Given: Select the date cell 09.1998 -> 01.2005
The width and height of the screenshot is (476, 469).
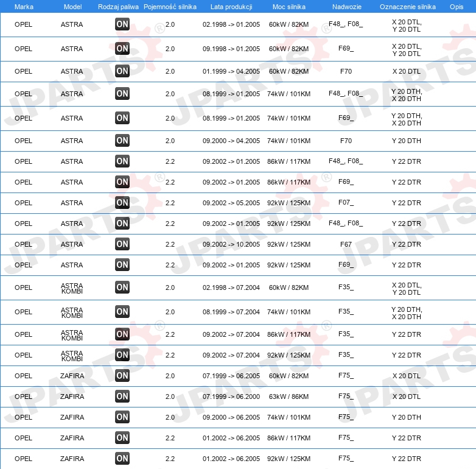Looking at the screenshot, I should [x=231, y=49].
